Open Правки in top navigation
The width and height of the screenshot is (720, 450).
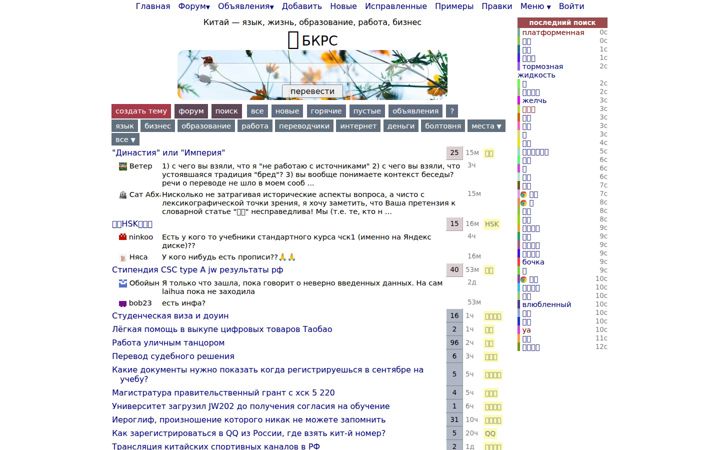pyautogui.click(x=497, y=6)
